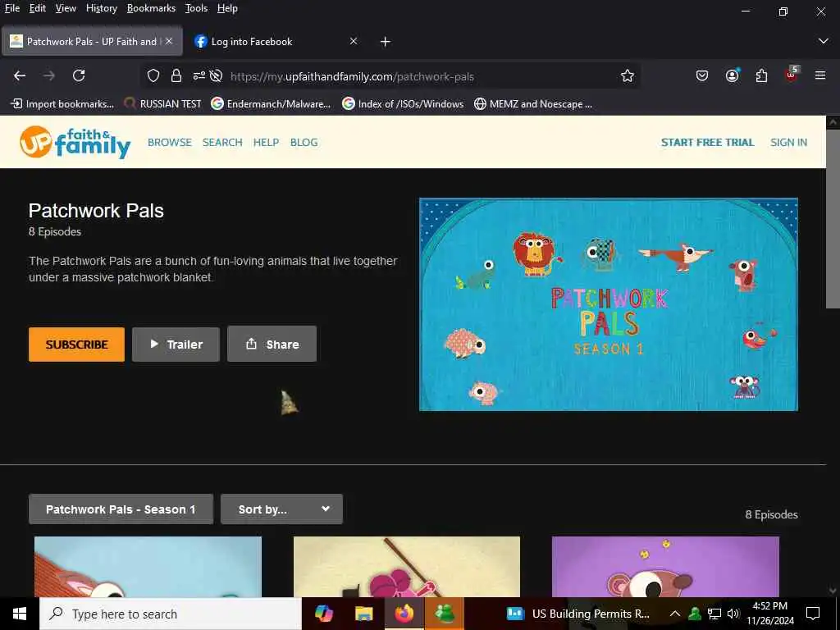Click the site security padlock icon
Screen dimensions: 840x630
point(176,76)
